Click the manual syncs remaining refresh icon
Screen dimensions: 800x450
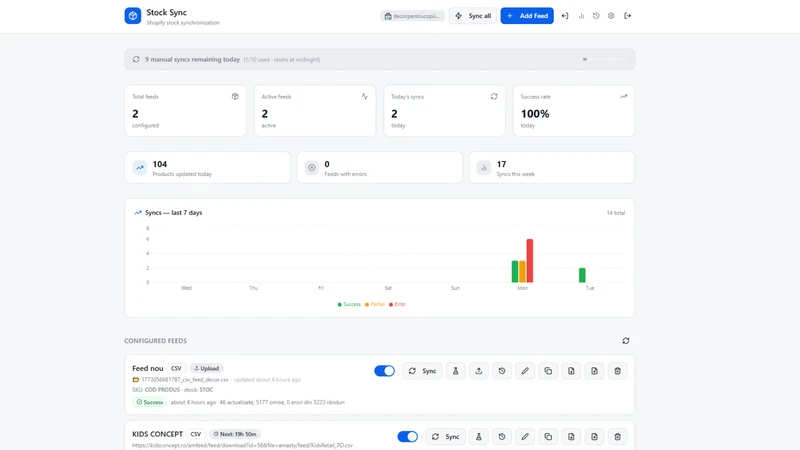(x=136, y=59)
